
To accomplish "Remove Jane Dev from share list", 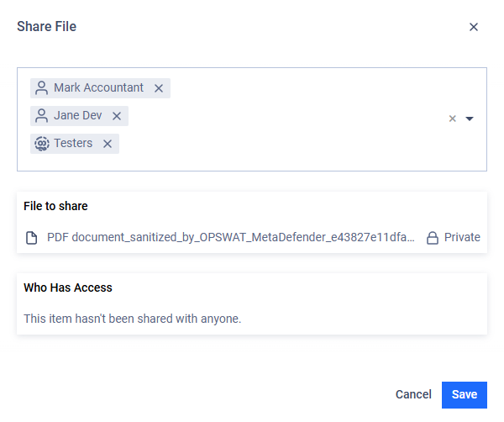I will (117, 116).
